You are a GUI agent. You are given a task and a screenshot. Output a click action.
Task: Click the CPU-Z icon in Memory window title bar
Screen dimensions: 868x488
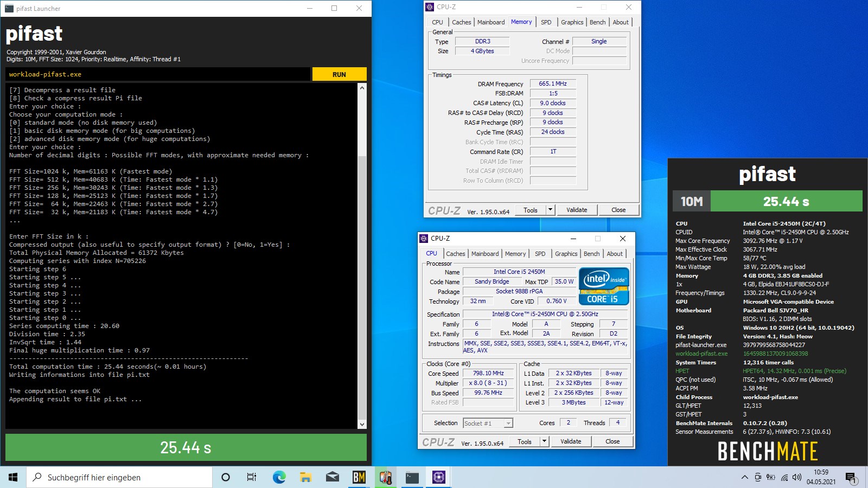pyautogui.click(x=430, y=7)
